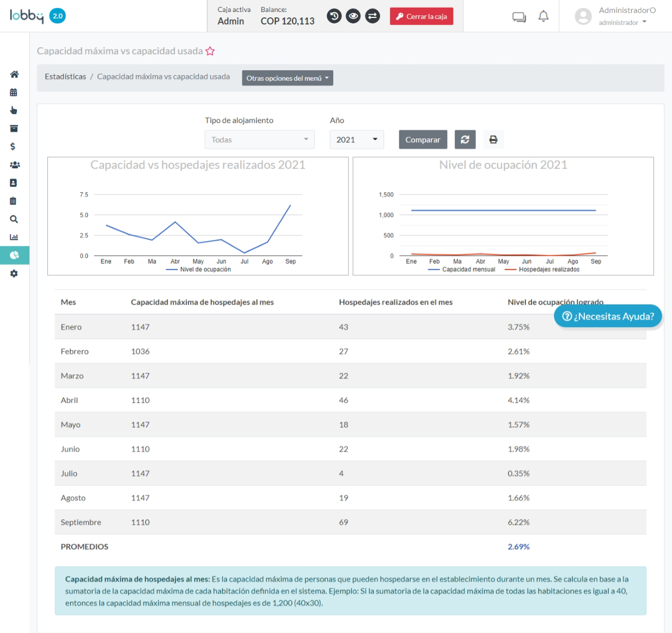Open the settings gear icon in sidebar
Image resolution: width=672 pixels, height=633 pixels.
[x=14, y=273]
